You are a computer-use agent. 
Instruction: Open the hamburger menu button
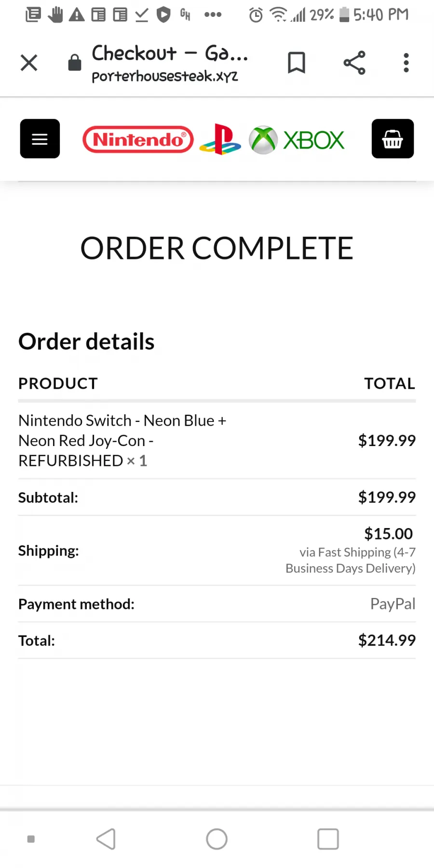[40, 139]
